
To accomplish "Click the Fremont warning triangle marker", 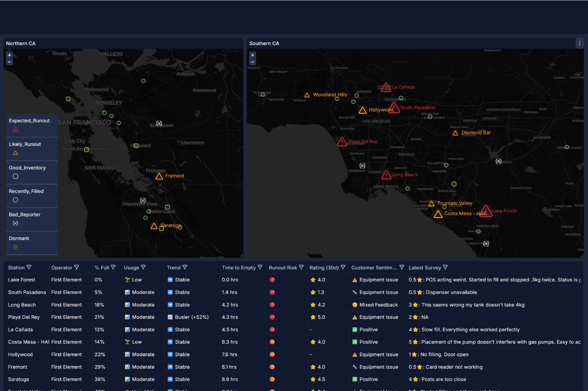I will [159, 176].
